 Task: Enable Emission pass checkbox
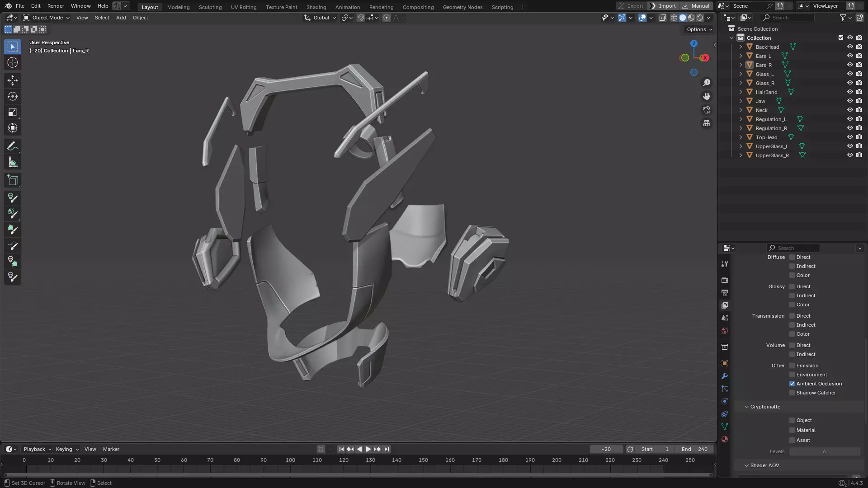click(792, 366)
